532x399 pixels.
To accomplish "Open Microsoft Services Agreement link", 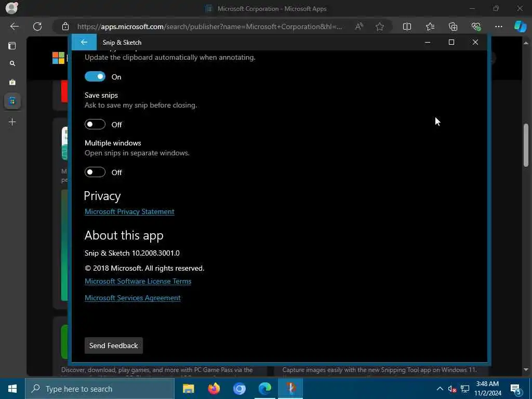I will [132, 298].
